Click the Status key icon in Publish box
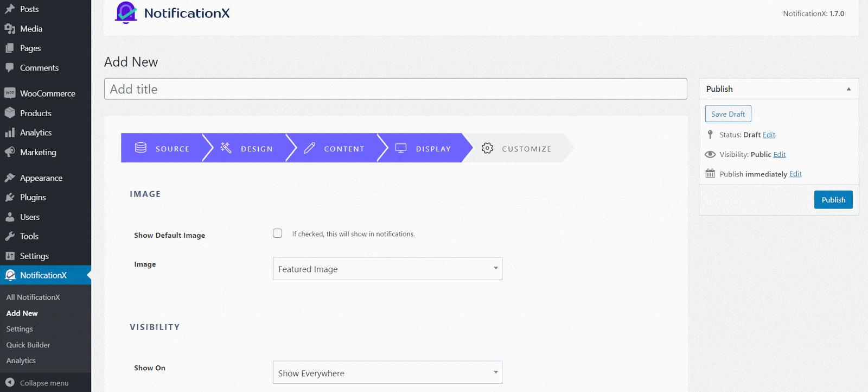This screenshot has height=392, width=868. click(710, 135)
